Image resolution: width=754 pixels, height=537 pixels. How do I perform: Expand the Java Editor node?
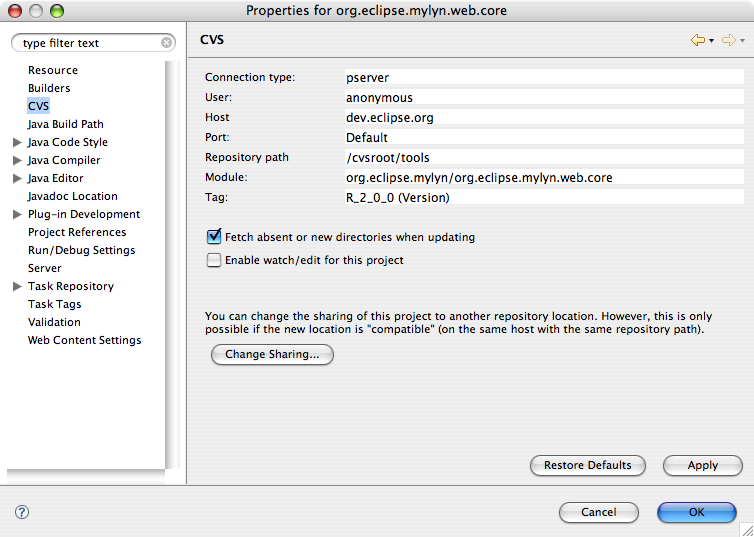[17, 178]
